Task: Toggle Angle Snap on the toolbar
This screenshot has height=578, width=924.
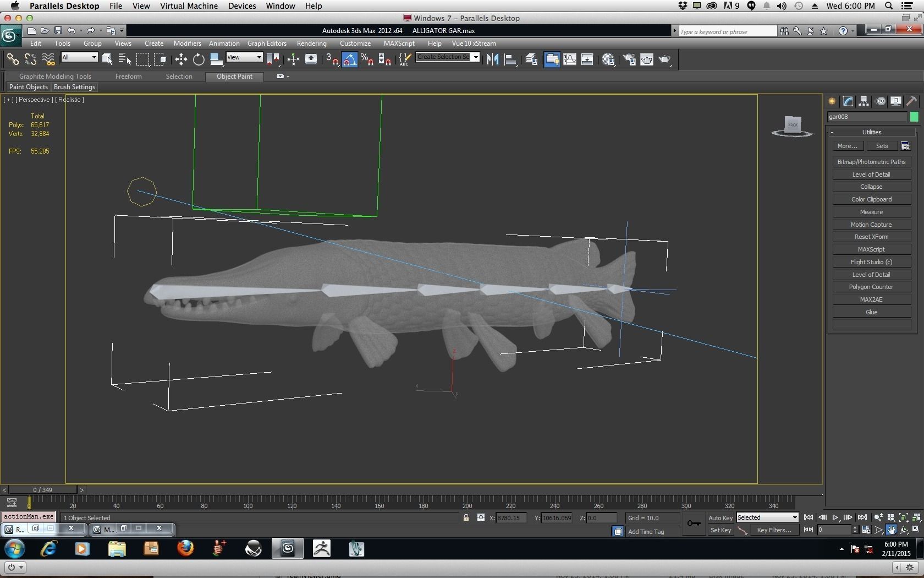Action: click(x=349, y=59)
